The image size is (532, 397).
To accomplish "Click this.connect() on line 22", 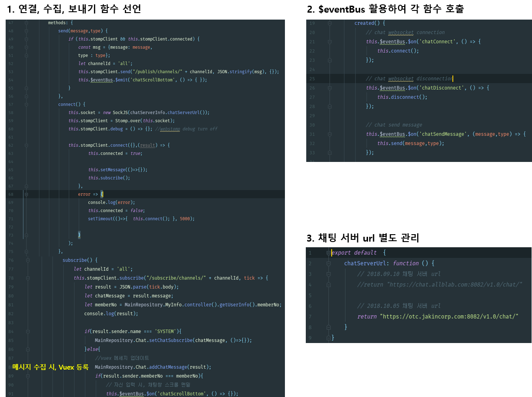I will point(398,51).
